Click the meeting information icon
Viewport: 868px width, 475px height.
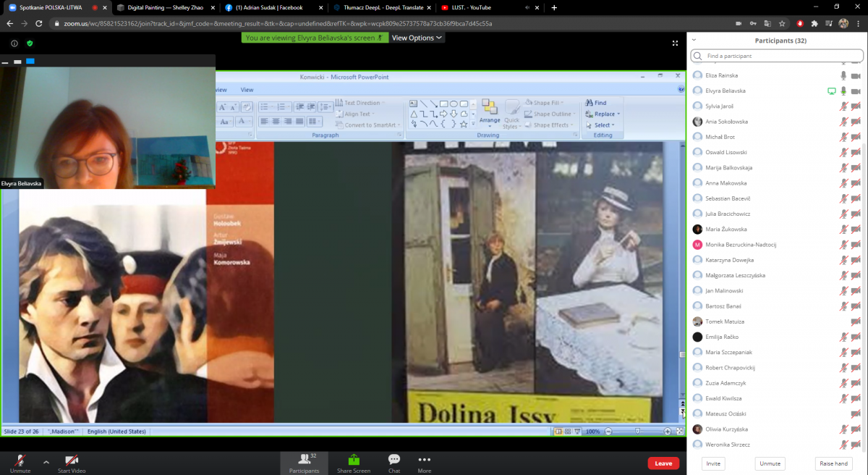pos(14,43)
